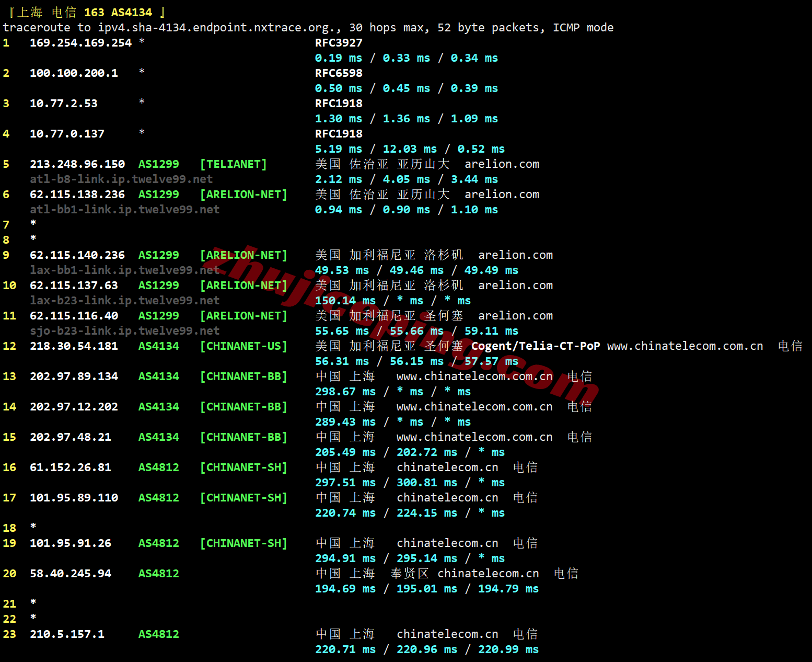Screen dimensions: 812x662
Task: Click latency value 298.67 ms
Action: 345,392
